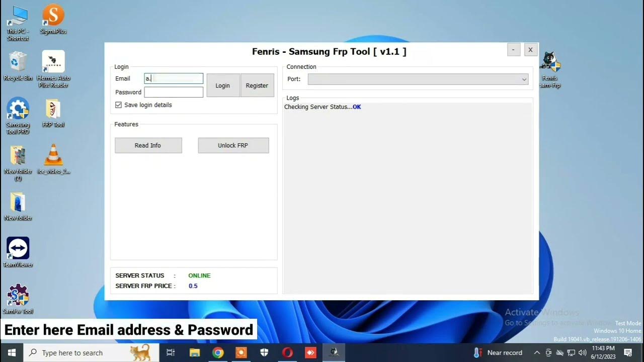The width and height of the screenshot is (644, 362).
Task: Open the red app icon in the taskbar
Action: coord(310,352)
